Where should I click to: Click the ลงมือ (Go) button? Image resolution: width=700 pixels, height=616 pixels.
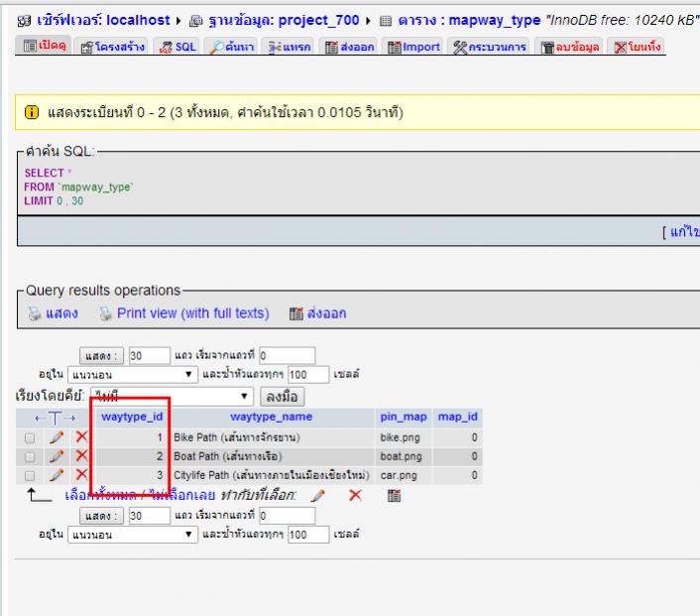281,396
